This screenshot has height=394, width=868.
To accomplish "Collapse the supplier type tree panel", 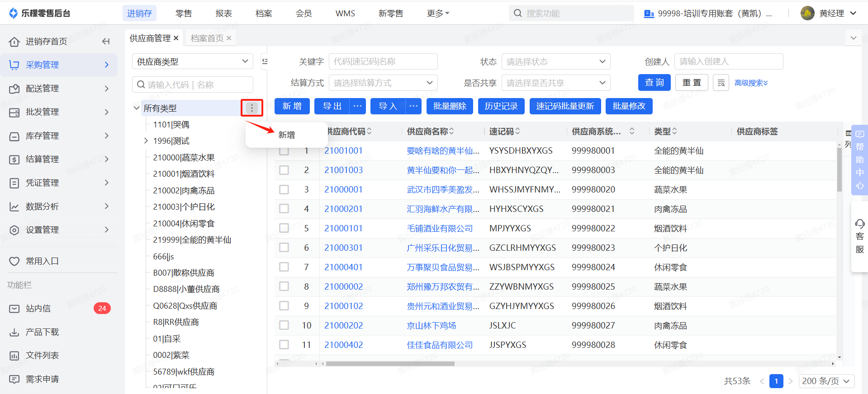I will coord(265,61).
